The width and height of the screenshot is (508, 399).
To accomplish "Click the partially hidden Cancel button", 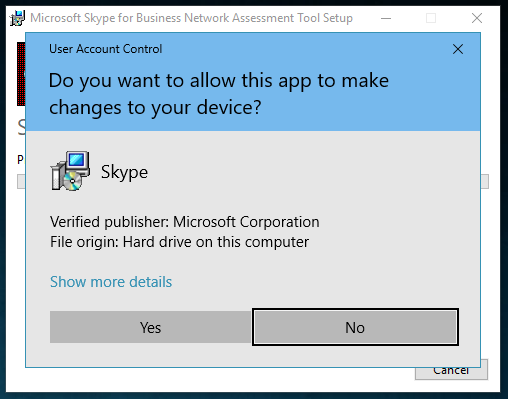I will click(451, 373).
